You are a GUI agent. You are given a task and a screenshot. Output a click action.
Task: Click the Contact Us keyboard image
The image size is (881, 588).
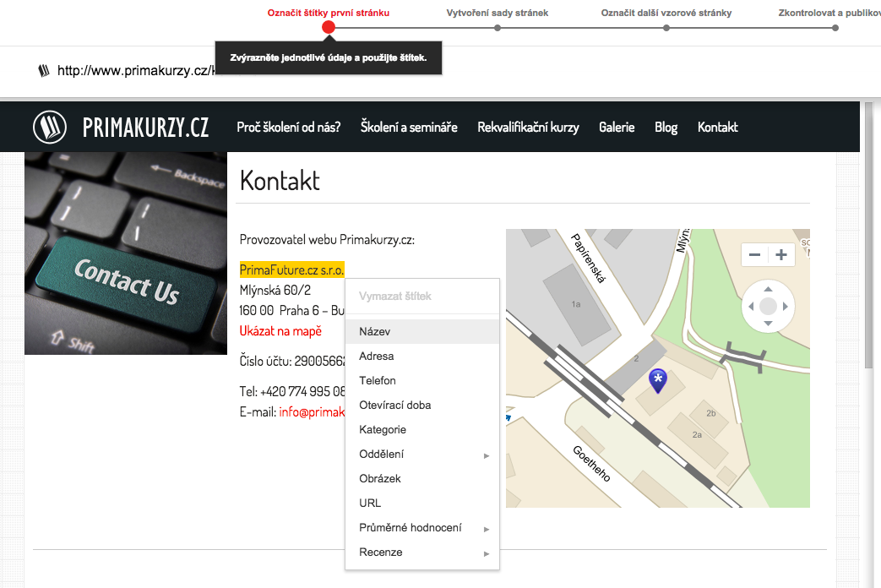[126, 253]
